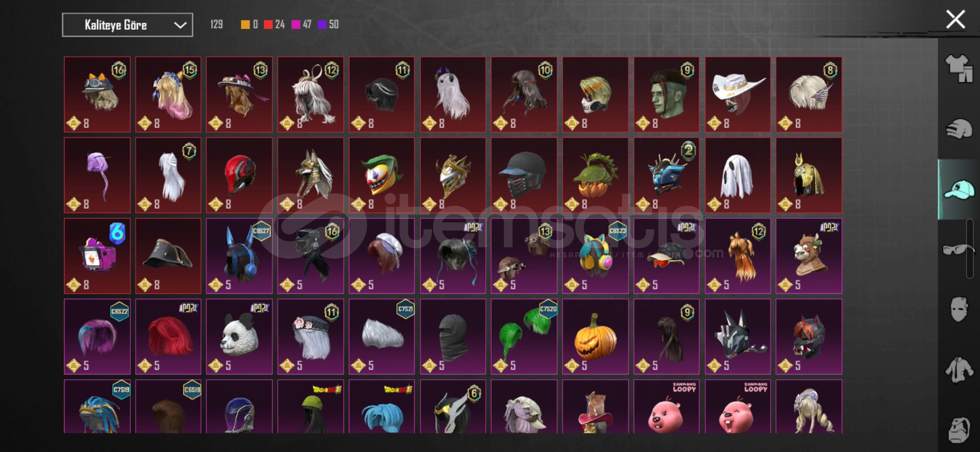Open the outfits category icon in sidebar

(959, 68)
